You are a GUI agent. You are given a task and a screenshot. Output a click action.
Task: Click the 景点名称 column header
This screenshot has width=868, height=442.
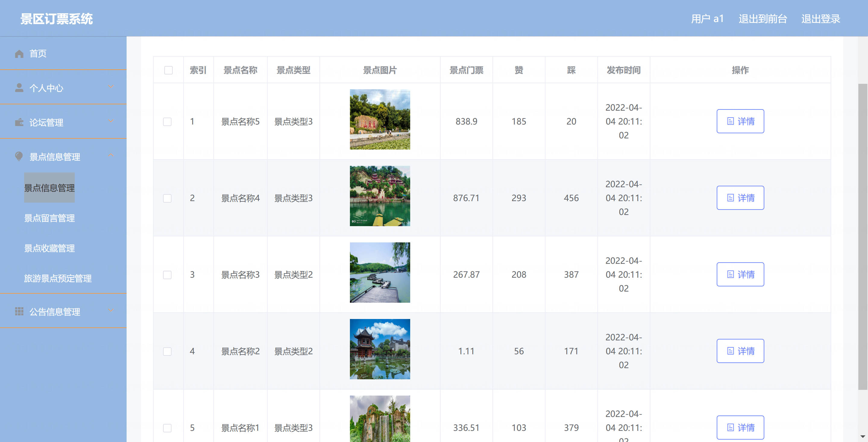coord(240,70)
